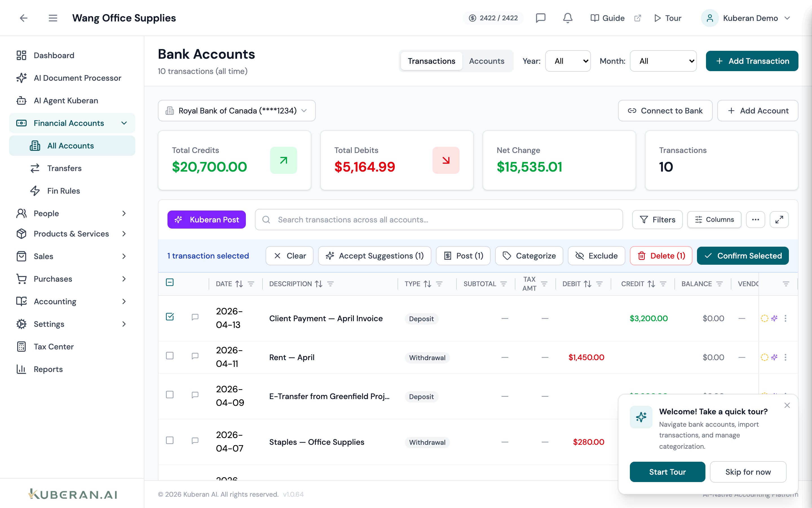Expand Accounting menu
Screen dimensions: 812x508
click(72, 301)
